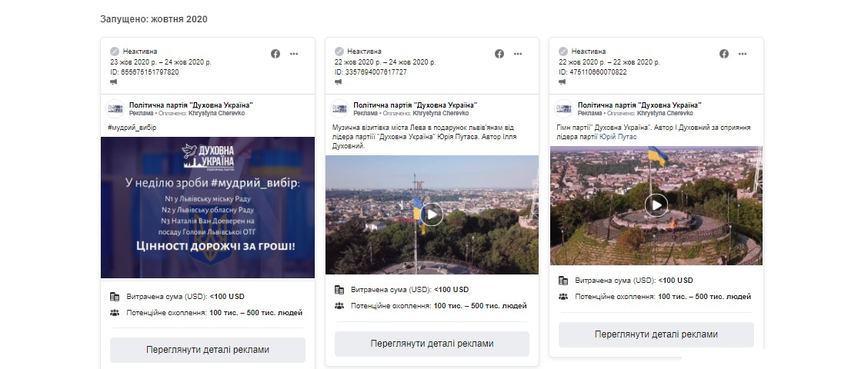Click megaphone icon under second ad ID
868x369 pixels.
(338, 81)
